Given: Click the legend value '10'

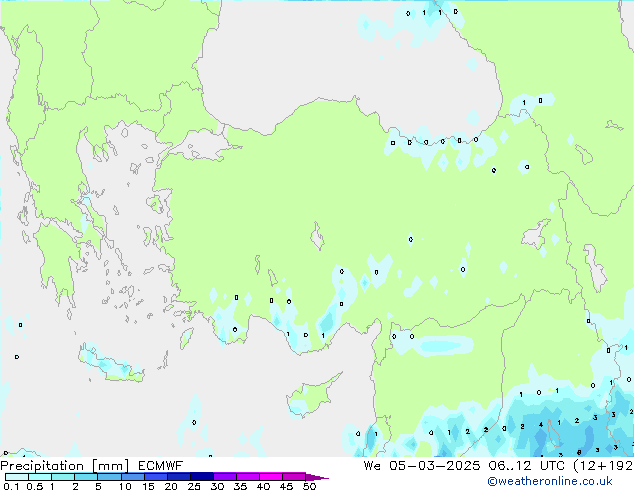Looking at the screenshot, I should pos(125,486).
